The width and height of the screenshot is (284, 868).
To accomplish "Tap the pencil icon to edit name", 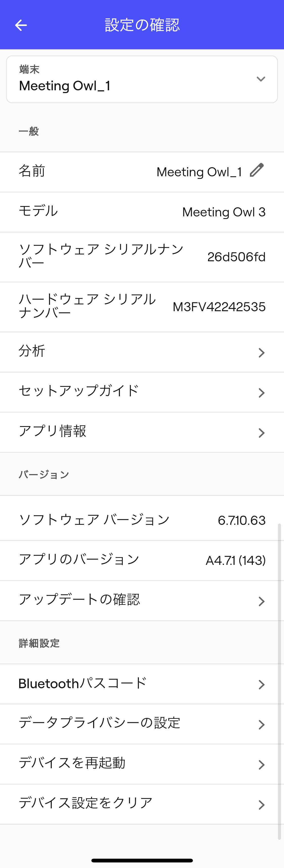I will [x=257, y=170].
